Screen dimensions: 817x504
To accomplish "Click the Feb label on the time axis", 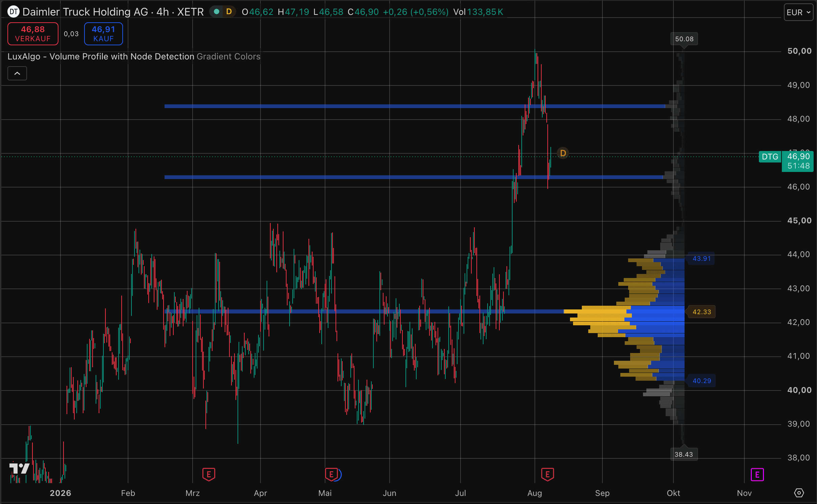I will [128, 493].
